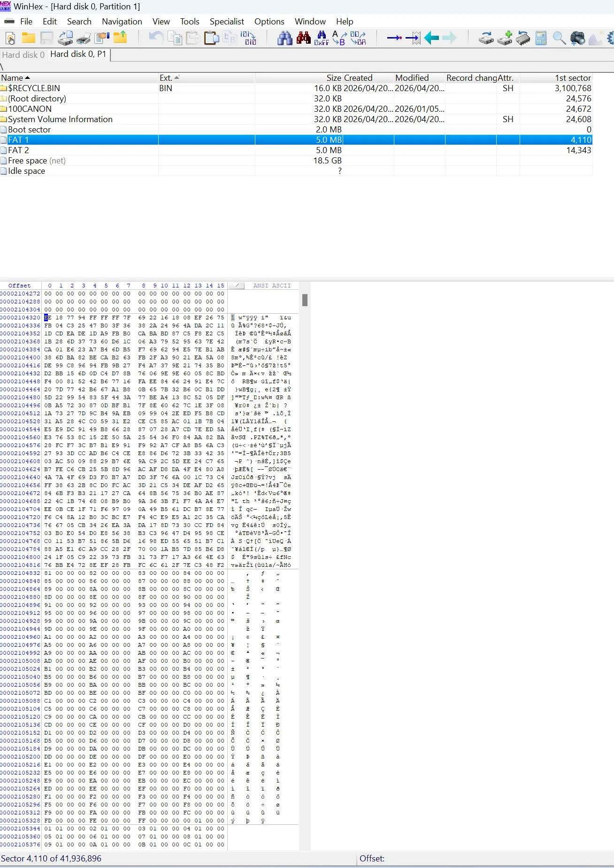Click the Go To Offset arrow icon
Screen dimensions: 614x868
coord(395,38)
